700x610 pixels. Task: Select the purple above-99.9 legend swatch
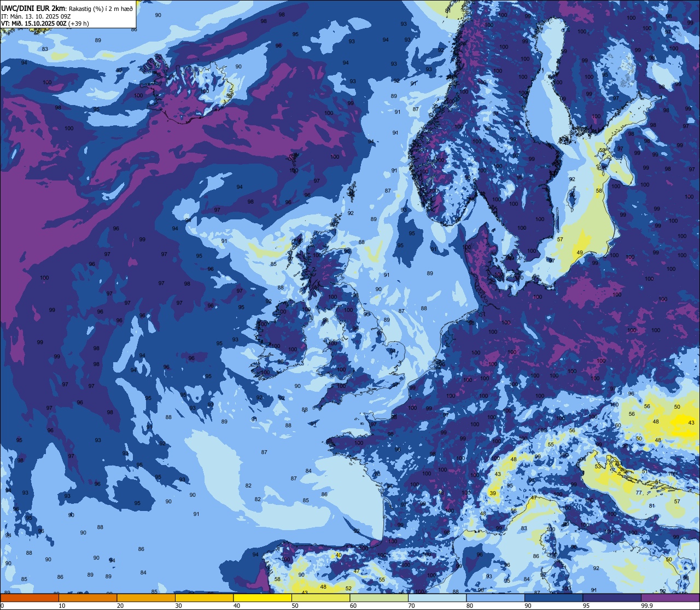click(670, 597)
